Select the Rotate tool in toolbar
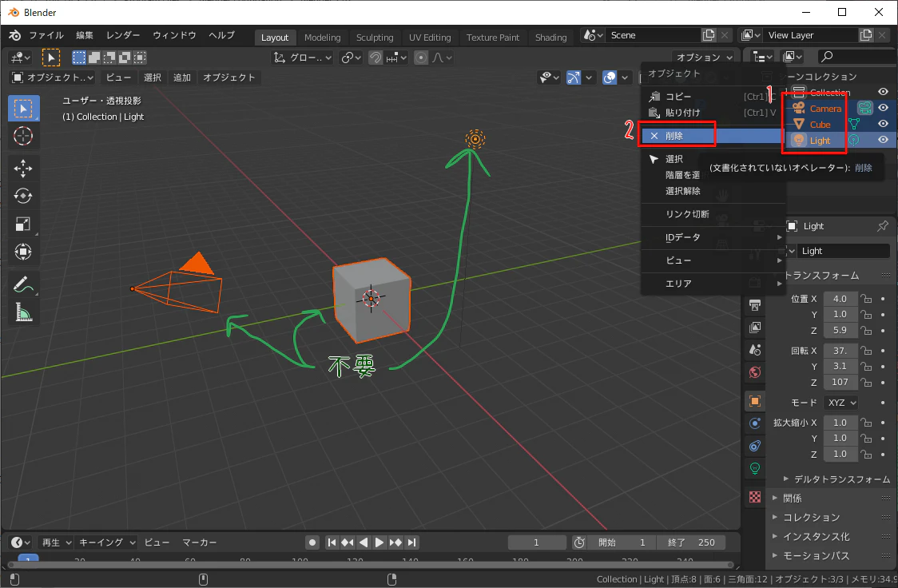Image resolution: width=898 pixels, height=588 pixels. (23, 196)
